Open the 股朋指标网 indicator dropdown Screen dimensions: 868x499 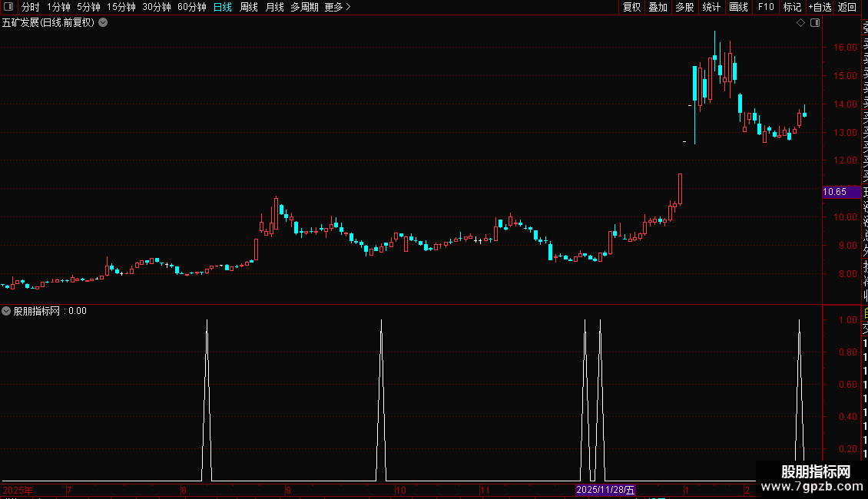tap(6, 311)
